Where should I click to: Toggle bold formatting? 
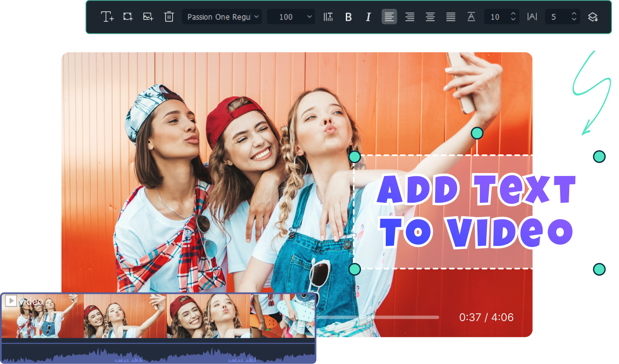[x=348, y=17]
